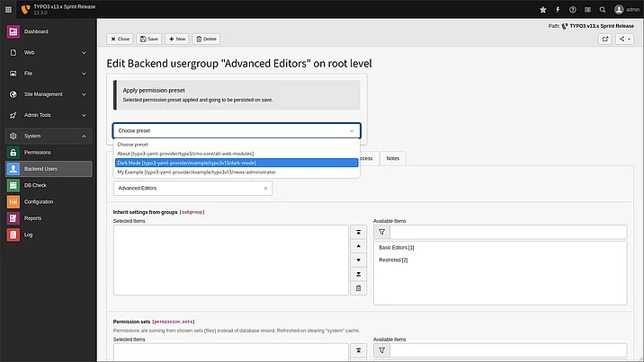Viewport: 644px width, 362px height.
Task: Open the share dropdown button
Action: [625, 39]
